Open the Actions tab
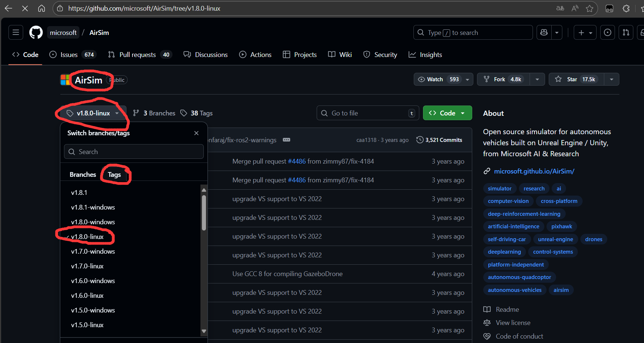This screenshot has width=644, height=343. pos(255,54)
